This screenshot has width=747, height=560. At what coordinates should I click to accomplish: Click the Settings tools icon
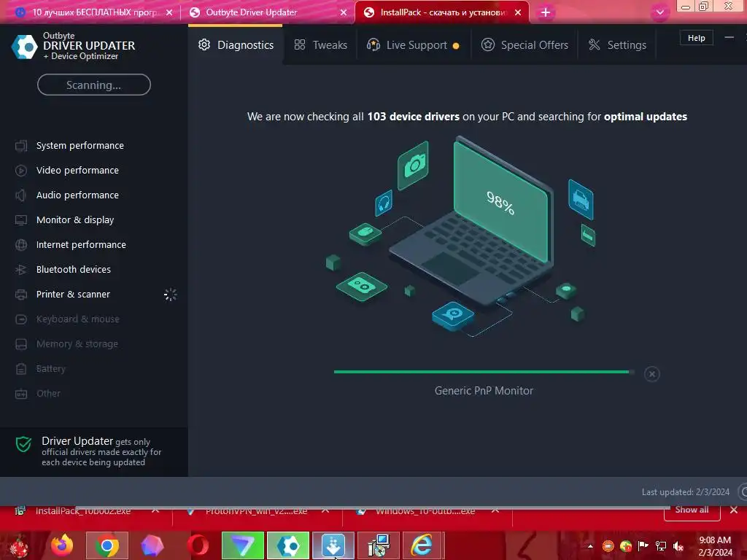[x=594, y=44]
